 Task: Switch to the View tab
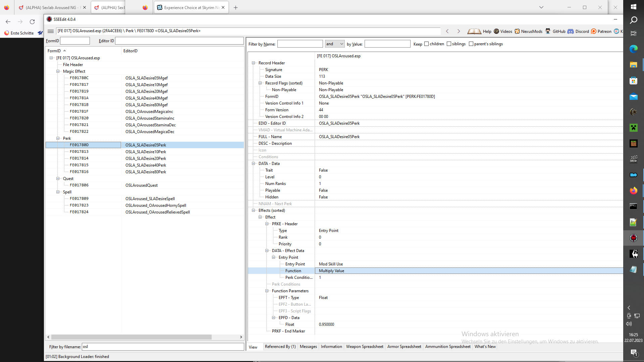point(253,347)
